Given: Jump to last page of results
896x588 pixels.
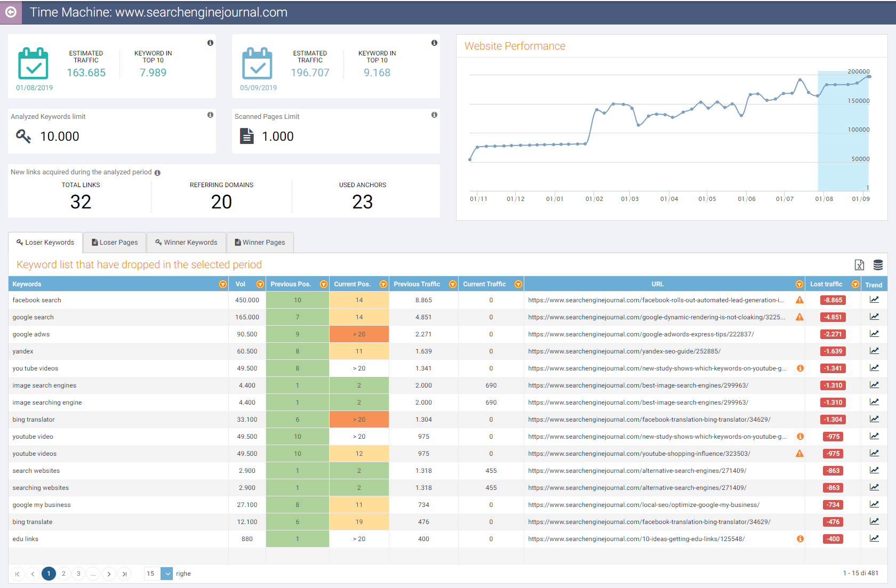Looking at the screenshot, I should pyautogui.click(x=124, y=574).
